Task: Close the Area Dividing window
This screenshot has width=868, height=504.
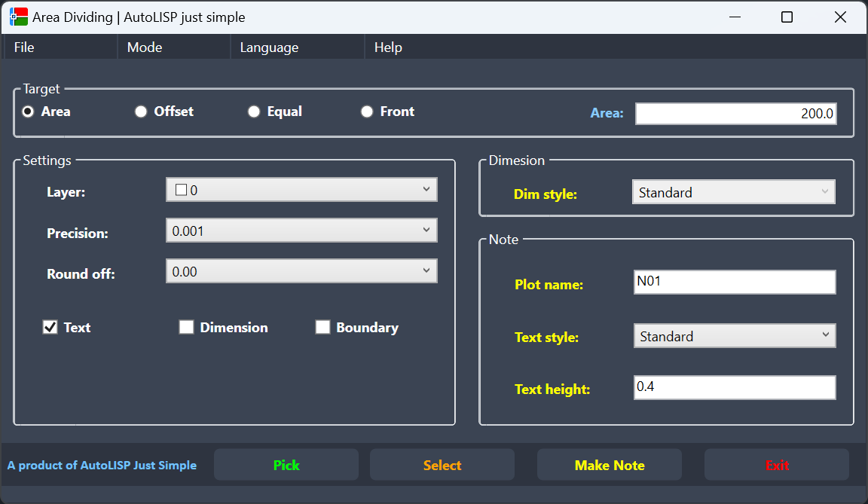Action: [840, 17]
